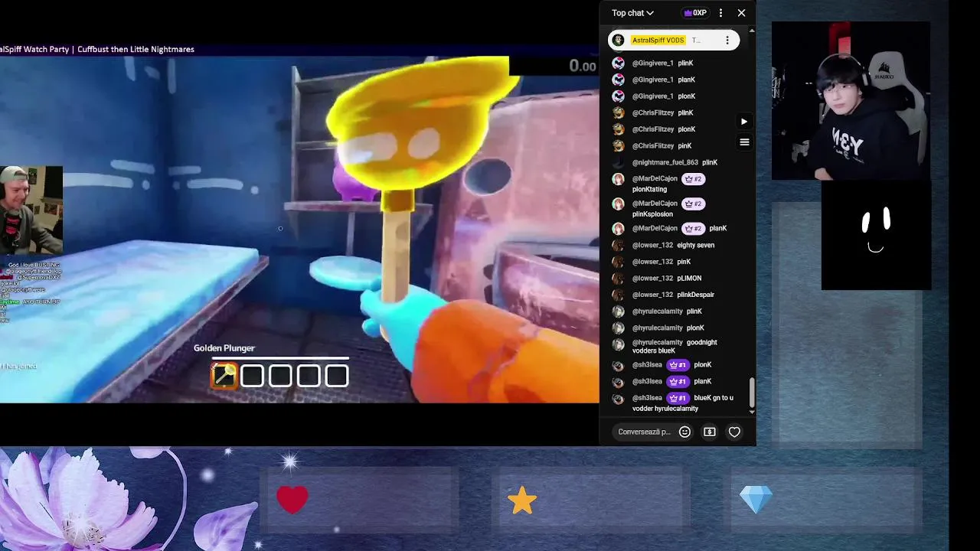
Task: Click the chat scrollbar thumb
Action: pos(752,392)
